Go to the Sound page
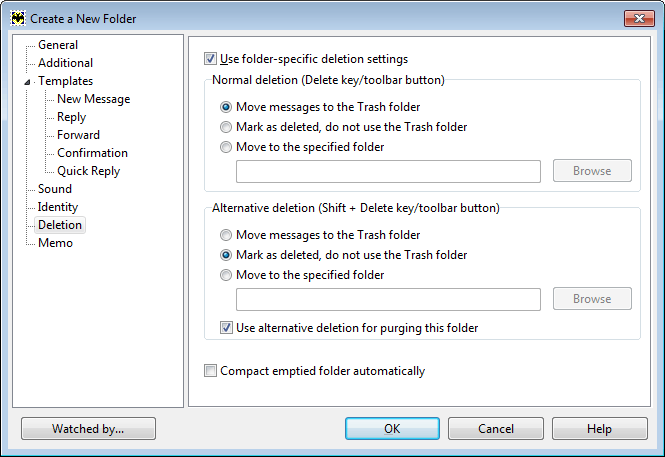The image size is (665, 457). coord(55,189)
